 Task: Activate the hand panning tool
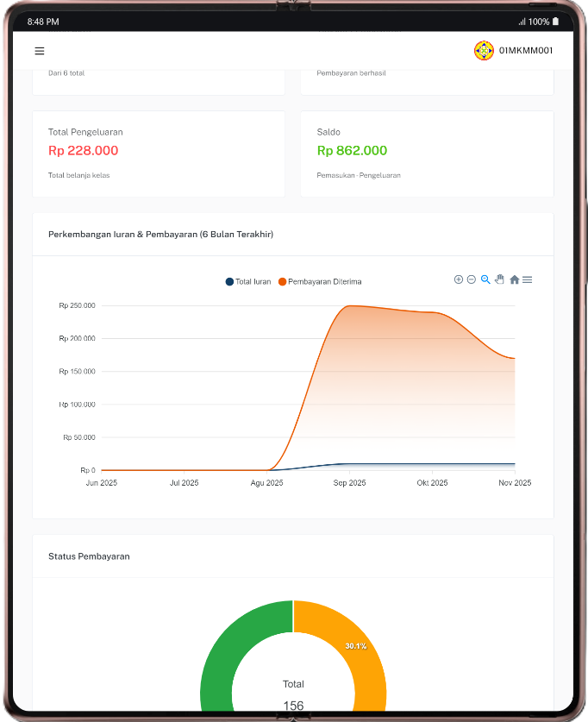499,279
